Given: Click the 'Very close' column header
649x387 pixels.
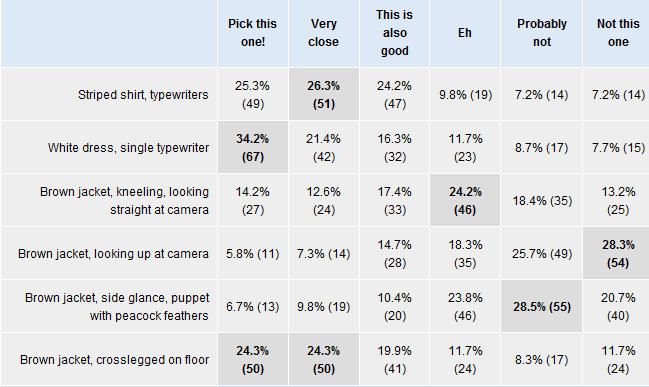Looking at the screenshot, I should point(324,33).
